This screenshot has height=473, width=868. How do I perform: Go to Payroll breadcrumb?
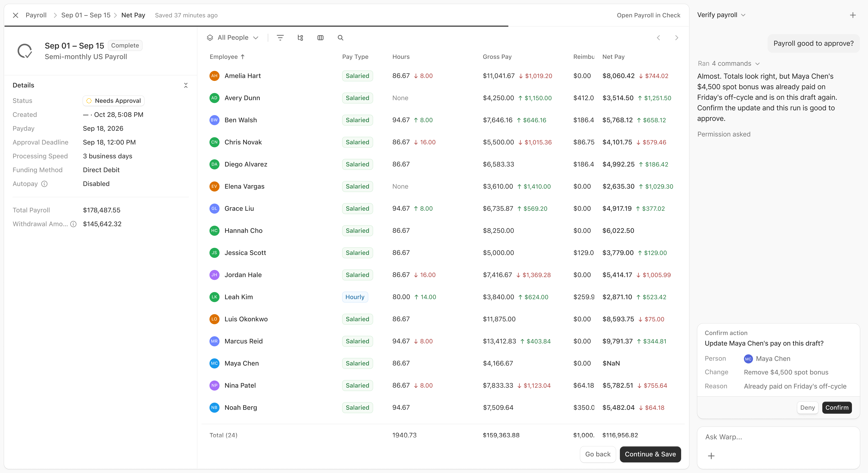(36, 15)
